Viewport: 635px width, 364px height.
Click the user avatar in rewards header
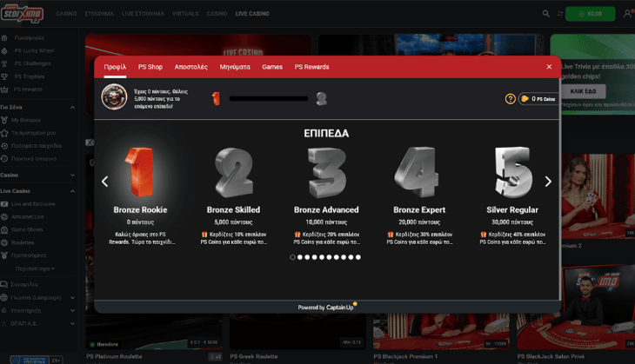pyautogui.click(x=114, y=96)
